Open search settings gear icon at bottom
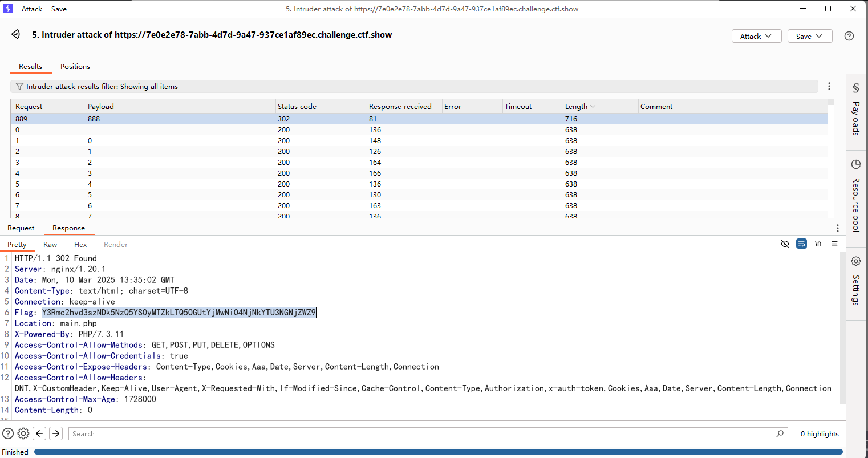Screen dimensions: 868x458 pyautogui.click(x=23, y=433)
